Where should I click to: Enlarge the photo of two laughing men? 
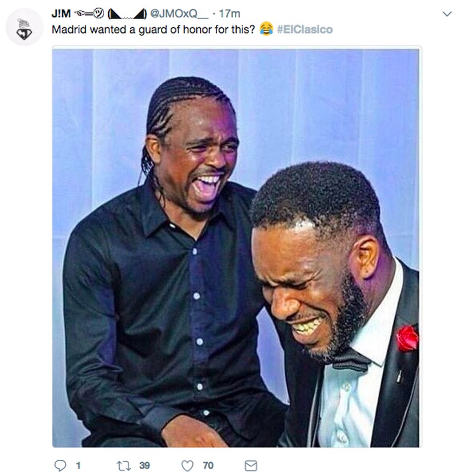click(236, 248)
